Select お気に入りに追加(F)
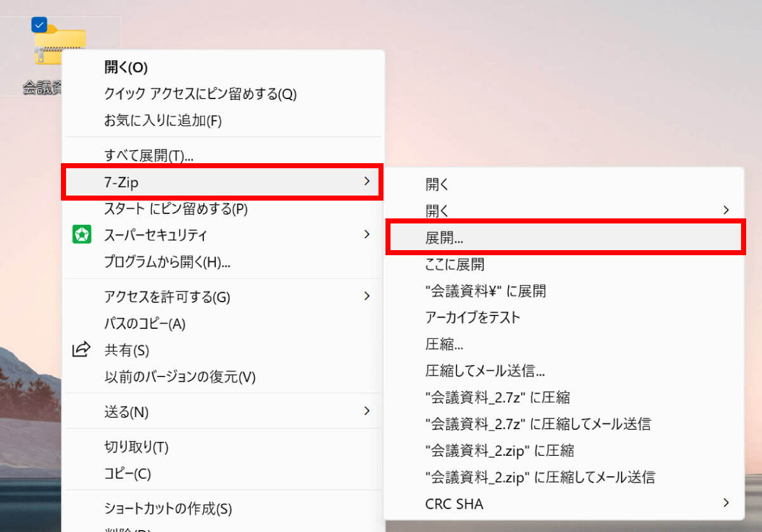Image resolution: width=762 pixels, height=532 pixels. [224, 121]
